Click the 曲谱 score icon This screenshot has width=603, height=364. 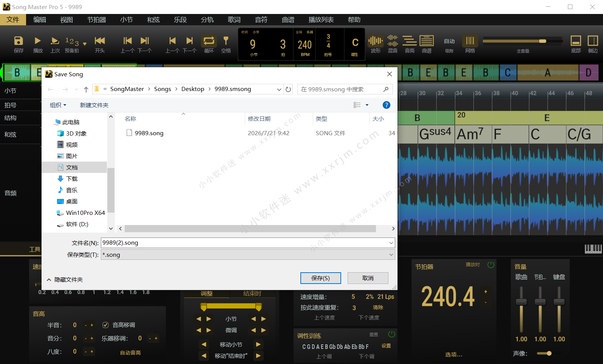pyautogui.click(x=427, y=41)
